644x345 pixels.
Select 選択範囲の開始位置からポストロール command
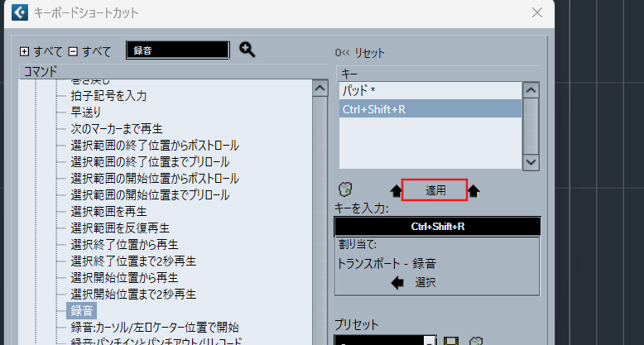[x=155, y=178]
